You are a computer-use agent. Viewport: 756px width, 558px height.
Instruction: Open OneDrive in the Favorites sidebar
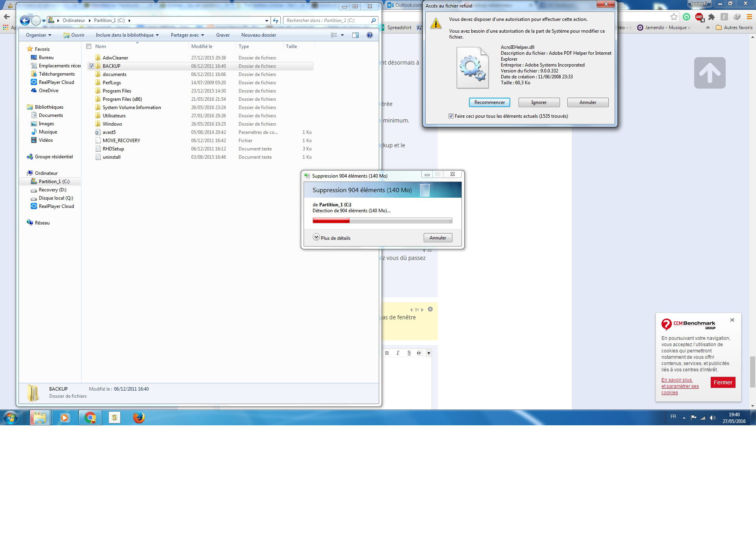(x=48, y=91)
